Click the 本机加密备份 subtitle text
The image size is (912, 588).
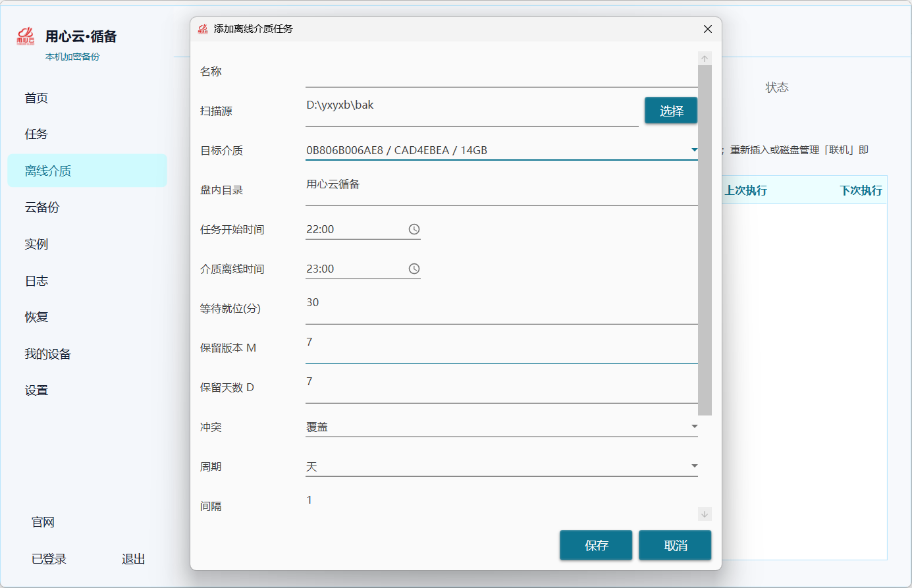click(x=72, y=57)
